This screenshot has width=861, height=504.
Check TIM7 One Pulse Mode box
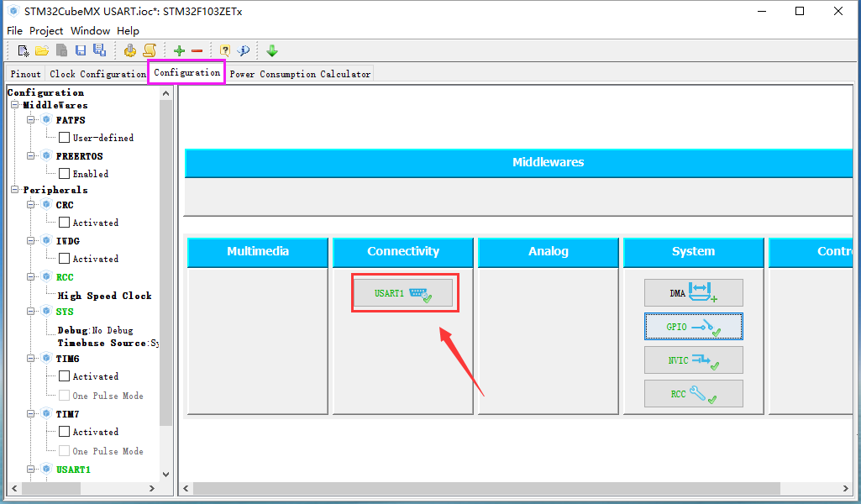64,451
